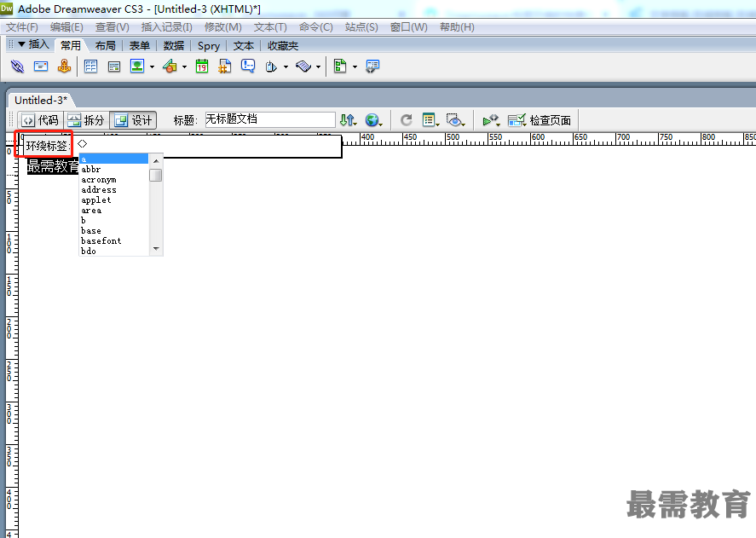Open the Visual Aids eye icon
The width and height of the screenshot is (756, 538).
pos(455,120)
